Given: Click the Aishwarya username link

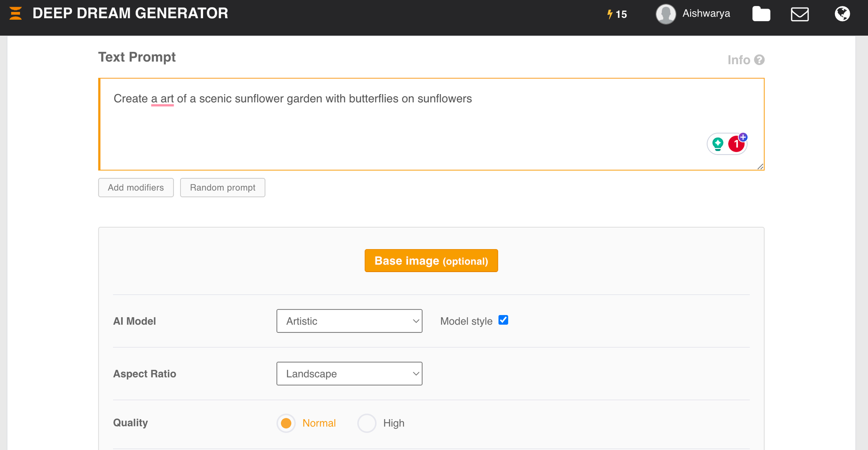Looking at the screenshot, I should (x=706, y=13).
